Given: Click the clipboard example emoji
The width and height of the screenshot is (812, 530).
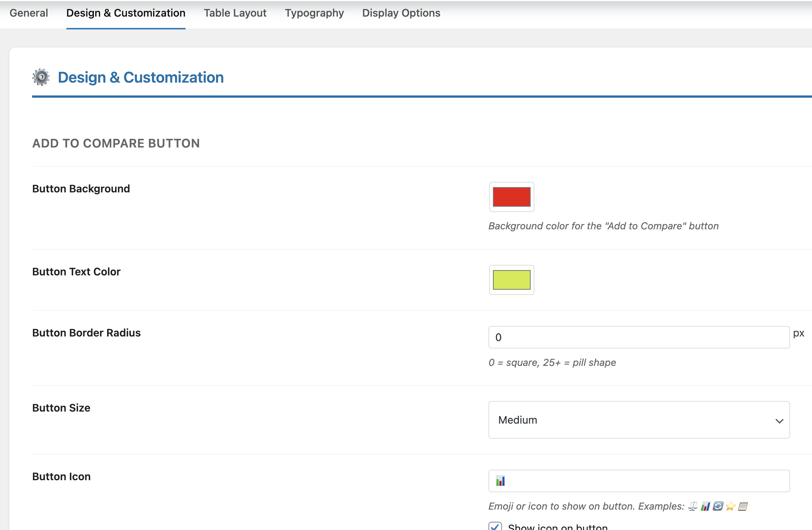Looking at the screenshot, I should click(x=743, y=506).
